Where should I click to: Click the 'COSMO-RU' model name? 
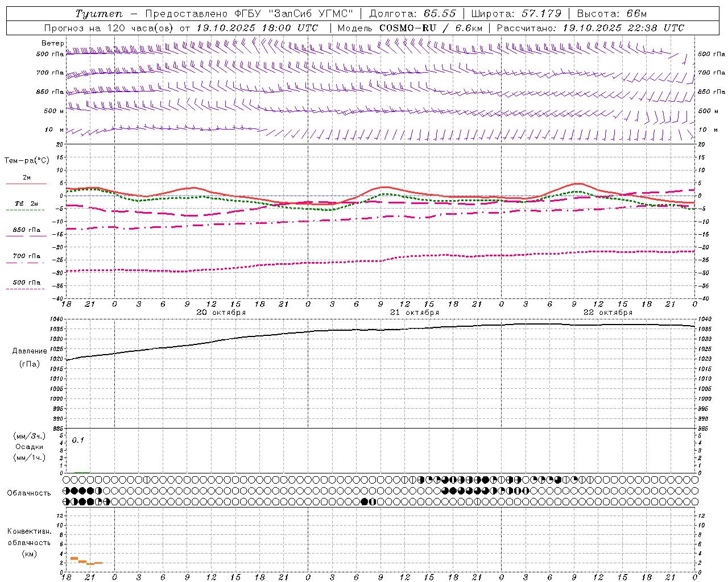[408, 28]
